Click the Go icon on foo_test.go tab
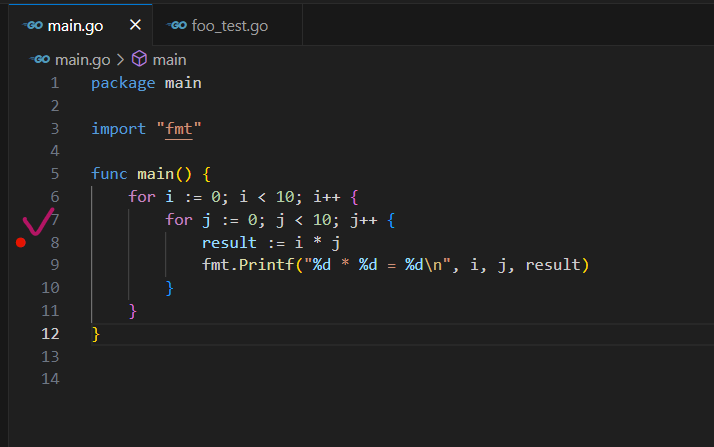The image size is (714, 447). coord(179,25)
